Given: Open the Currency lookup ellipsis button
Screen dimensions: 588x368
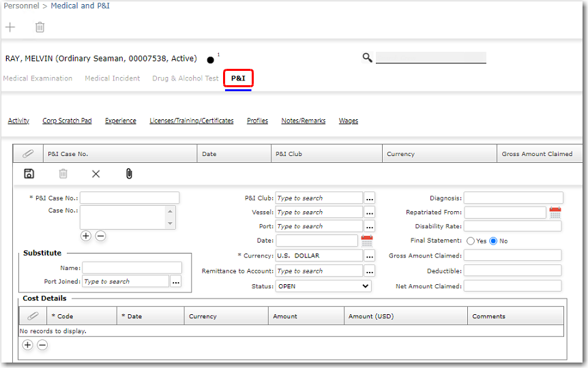Looking at the screenshot, I should click(x=370, y=256).
